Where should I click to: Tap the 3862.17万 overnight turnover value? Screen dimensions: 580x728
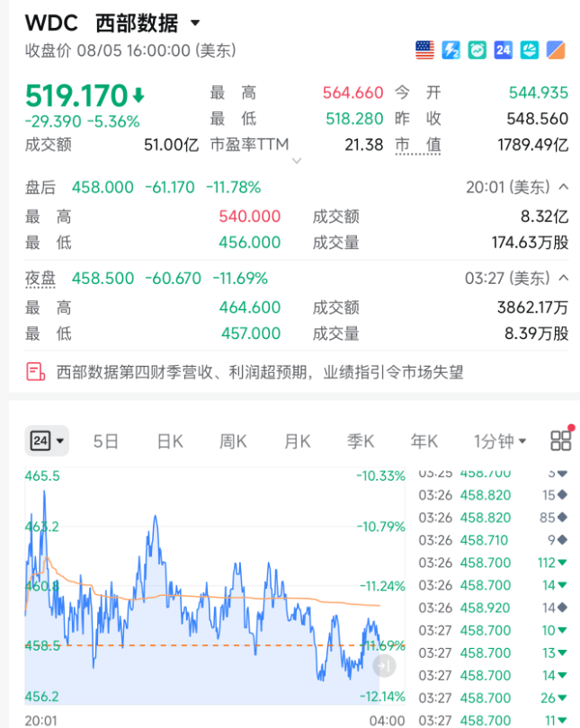coord(532,307)
